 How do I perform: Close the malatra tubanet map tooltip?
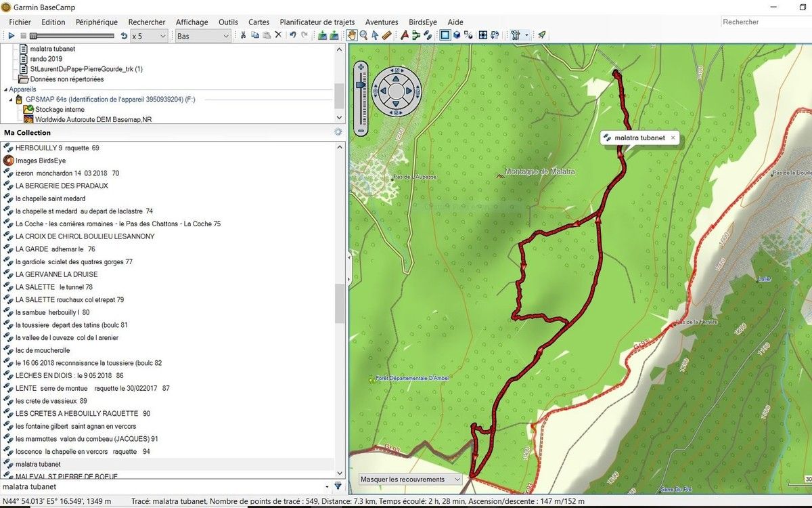click(x=673, y=137)
